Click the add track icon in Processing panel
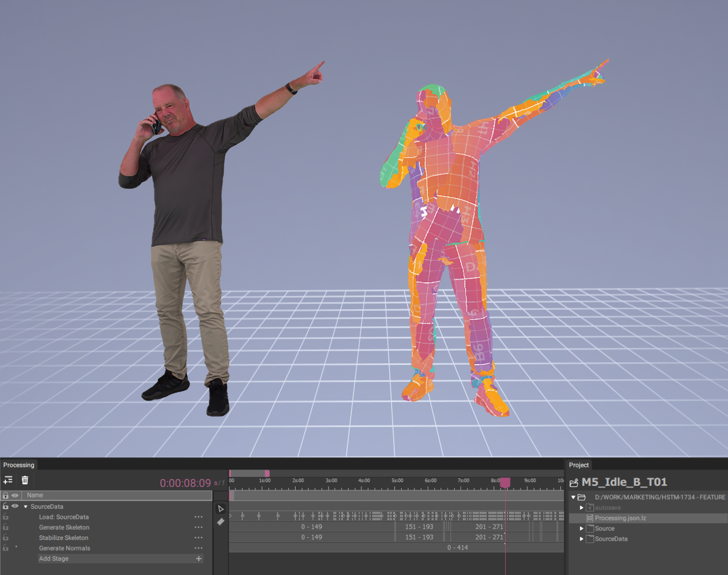 pos(8,480)
